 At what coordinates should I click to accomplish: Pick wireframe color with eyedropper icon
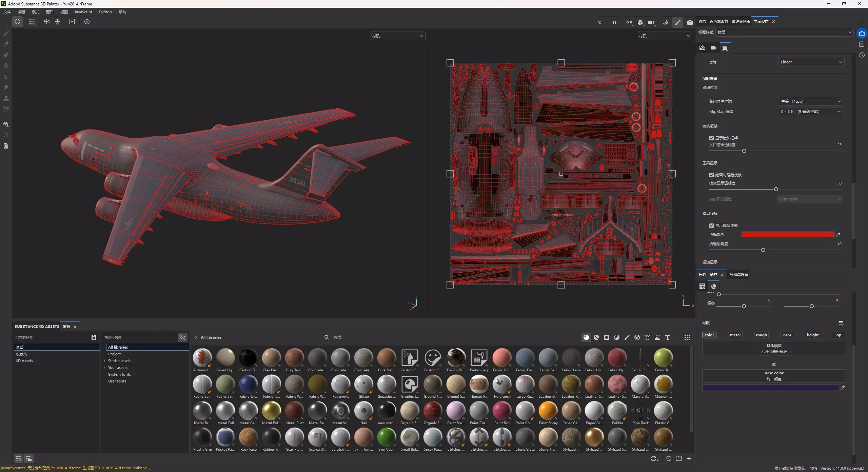pos(838,235)
